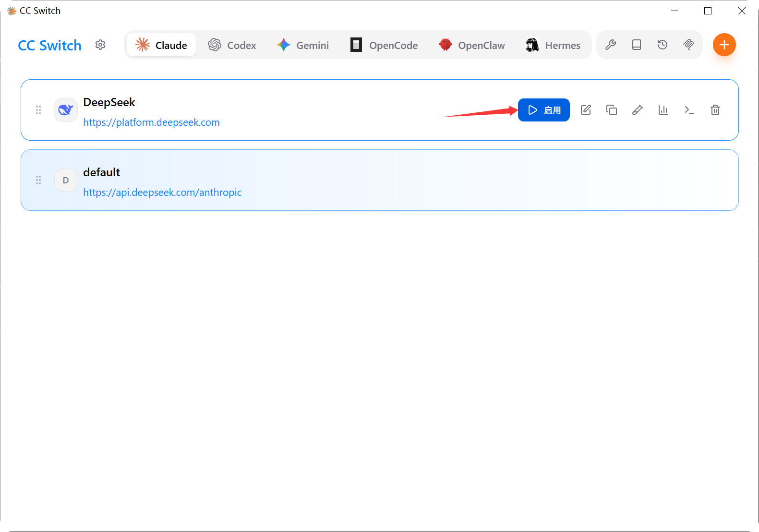Image resolution: width=759 pixels, height=532 pixels.
Task: Click the CC Switch title logo text
Action: click(49, 45)
